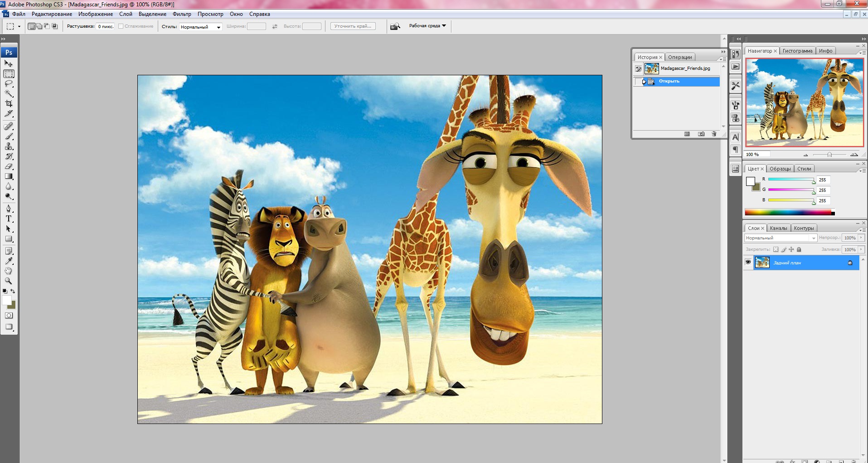The image size is (868, 463).
Task: Select the Pen tool
Action: [9, 209]
